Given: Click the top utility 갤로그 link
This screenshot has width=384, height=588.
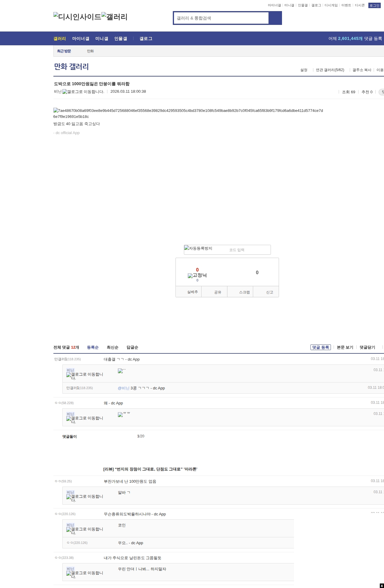Looking at the screenshot, I should tap(316, 5).
